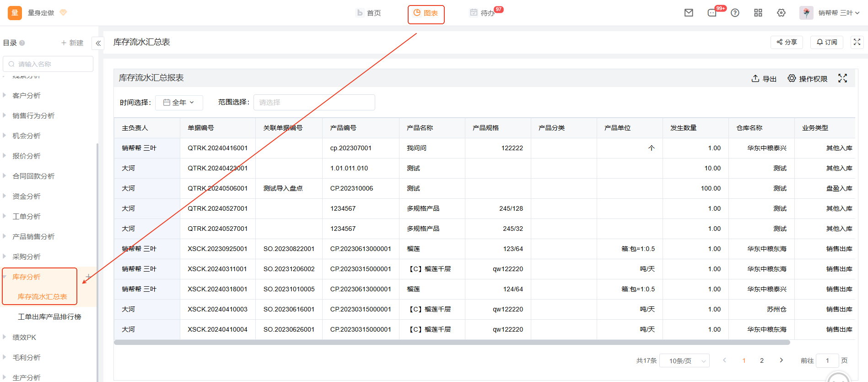Go to the next page arrow
Image resolution: width=868 pixels, height=382 pixels.
coord(782,360)
